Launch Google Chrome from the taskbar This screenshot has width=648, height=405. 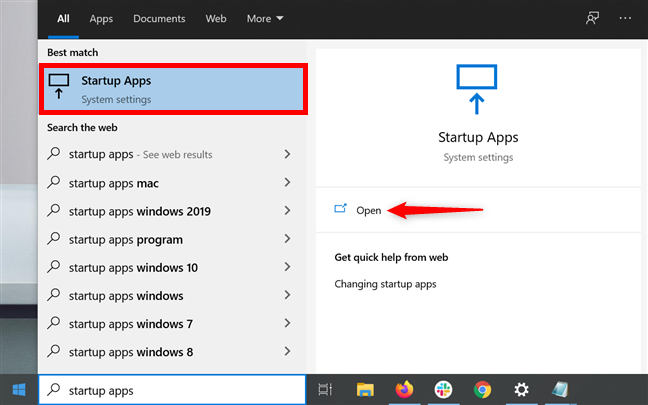482,389
